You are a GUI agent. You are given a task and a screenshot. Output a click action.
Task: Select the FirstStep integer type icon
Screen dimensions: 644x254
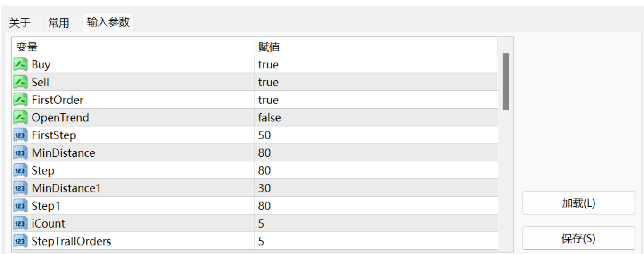pyautogui.click(x=20, y=135)
